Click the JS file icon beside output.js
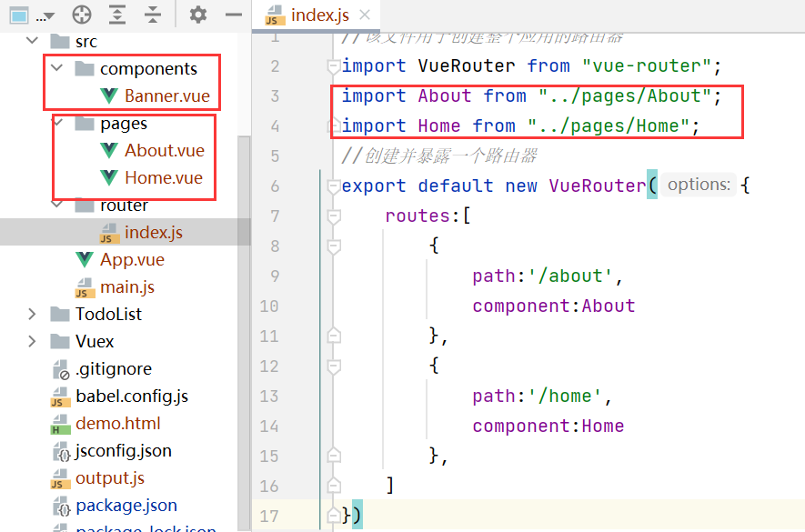Image resolution: width=805 pixels, height=532 pixels. (x=60, y=478)
